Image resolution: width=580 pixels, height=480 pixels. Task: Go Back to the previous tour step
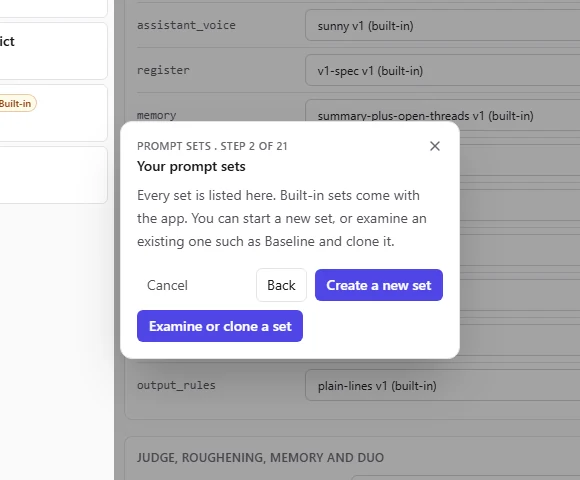point(281,285)
